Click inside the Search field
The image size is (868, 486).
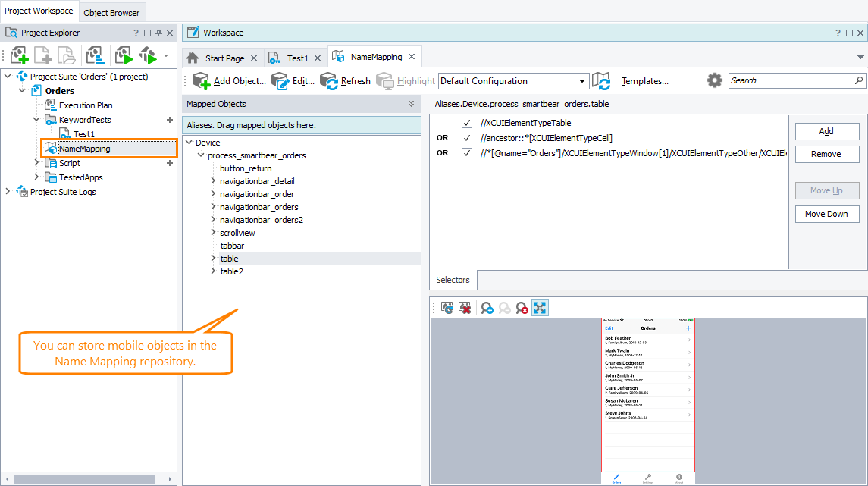(x=788, y=80)
